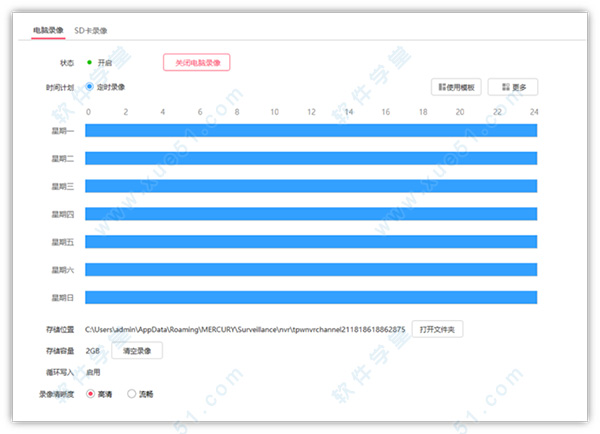This screenshot has width=600, height=434.
Task: Click the 星期一 recording schedule bar
Action: click(x=311, y=131)
